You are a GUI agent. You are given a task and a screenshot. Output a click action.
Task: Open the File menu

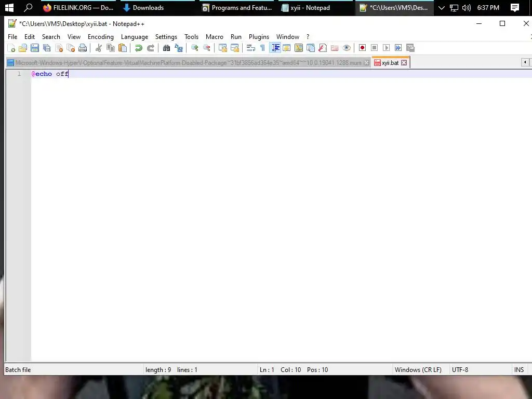tap(12, 37)
